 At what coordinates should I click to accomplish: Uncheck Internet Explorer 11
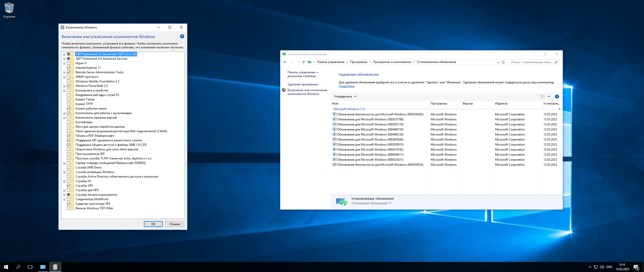coord(68,68)
